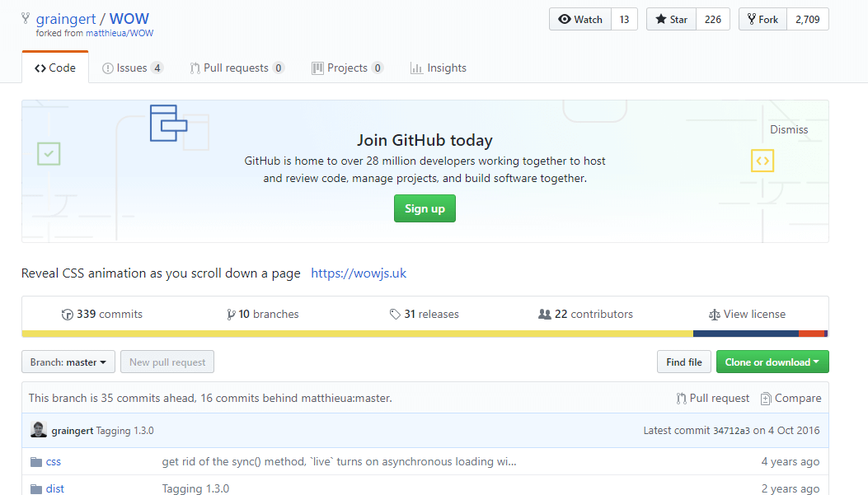The image size is (868, 495).
Task: Open the Branch: master dropdown
Action: [x=68, y=362]
